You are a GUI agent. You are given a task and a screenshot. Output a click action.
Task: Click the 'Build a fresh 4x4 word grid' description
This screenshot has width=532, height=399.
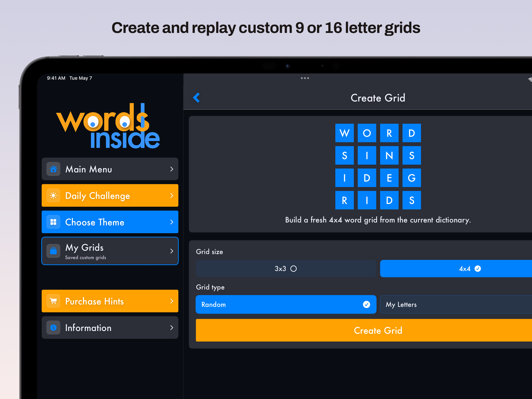(378, 220)
